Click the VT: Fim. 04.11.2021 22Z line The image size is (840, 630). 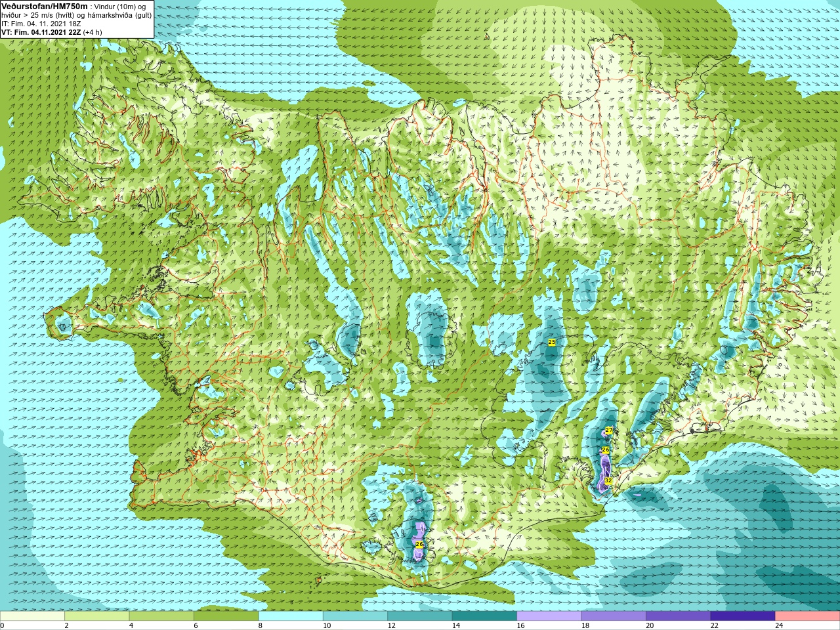click(x=52, y=32)
